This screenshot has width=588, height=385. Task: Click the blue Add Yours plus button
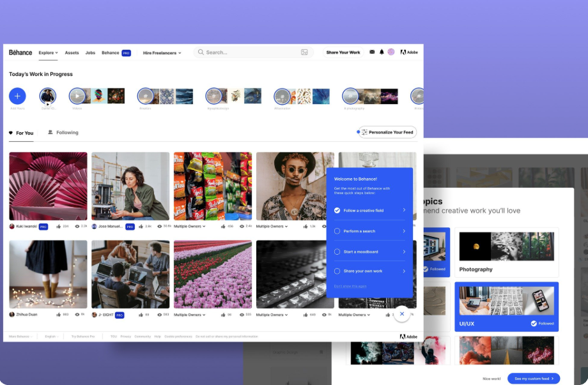point(17,96)
